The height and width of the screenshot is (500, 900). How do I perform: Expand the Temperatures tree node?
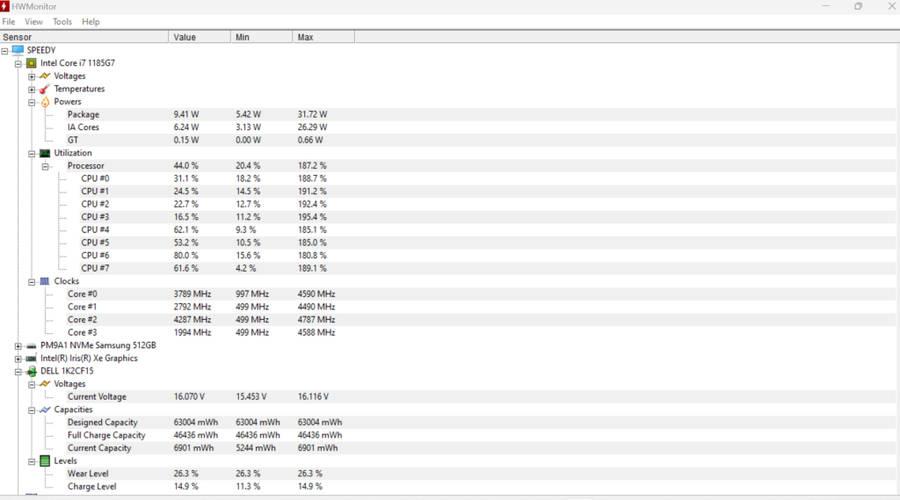click(x=32, y=89)
